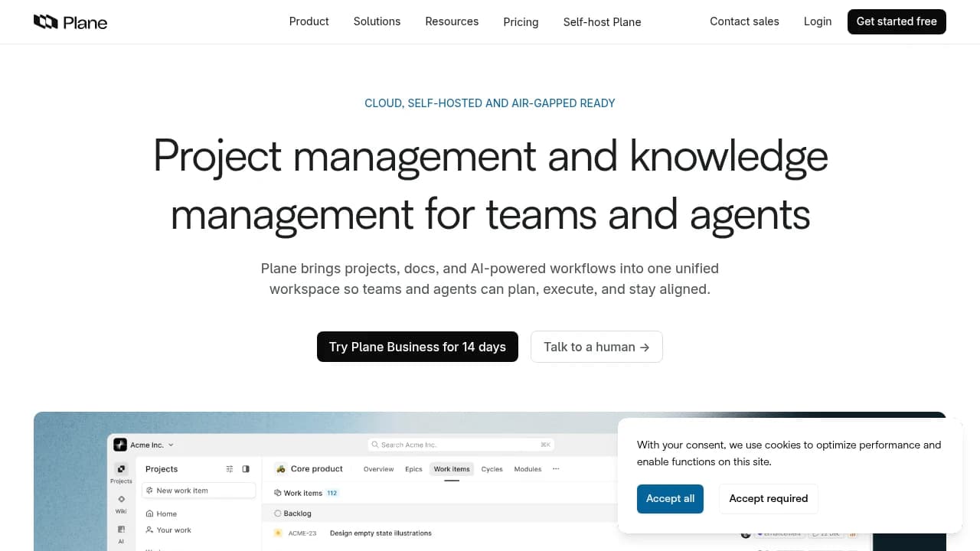
Task: Switch to the Overview tab in preview
Action: pyautogui.click(x=379, y=469)
